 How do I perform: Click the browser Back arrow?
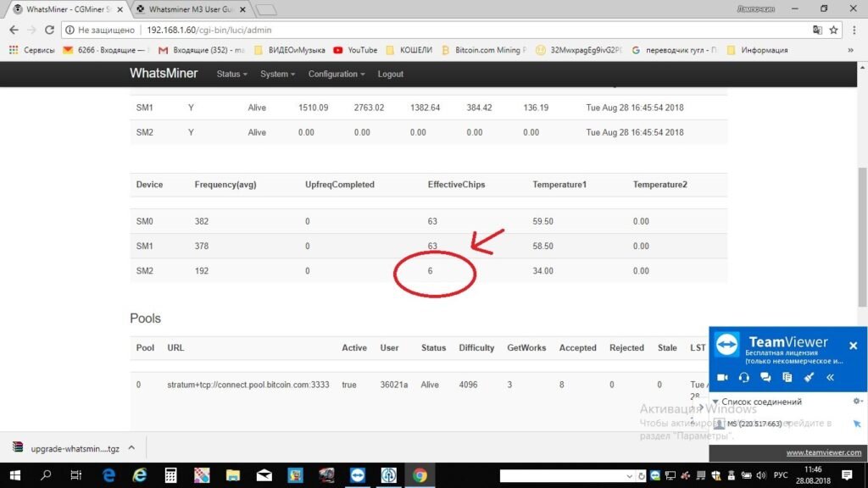pos(14,30)
